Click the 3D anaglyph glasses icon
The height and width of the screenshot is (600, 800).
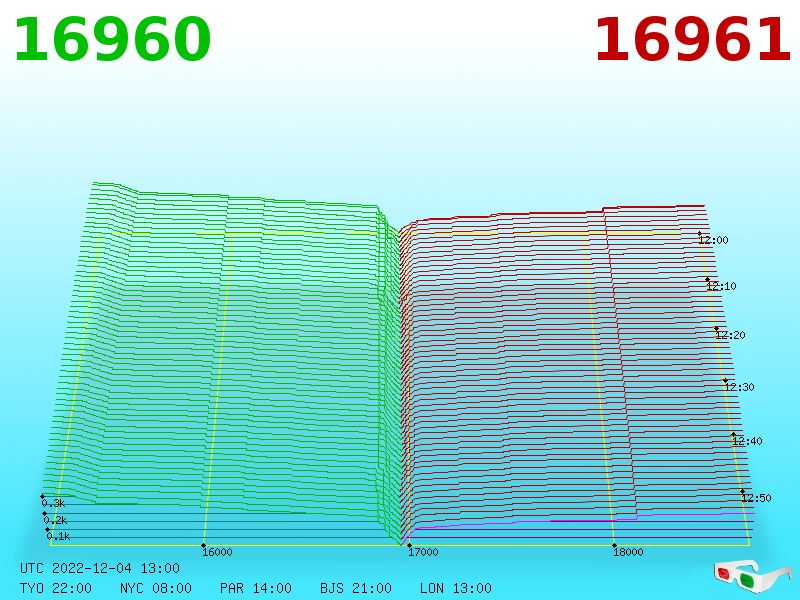click(x=753, y=575)
